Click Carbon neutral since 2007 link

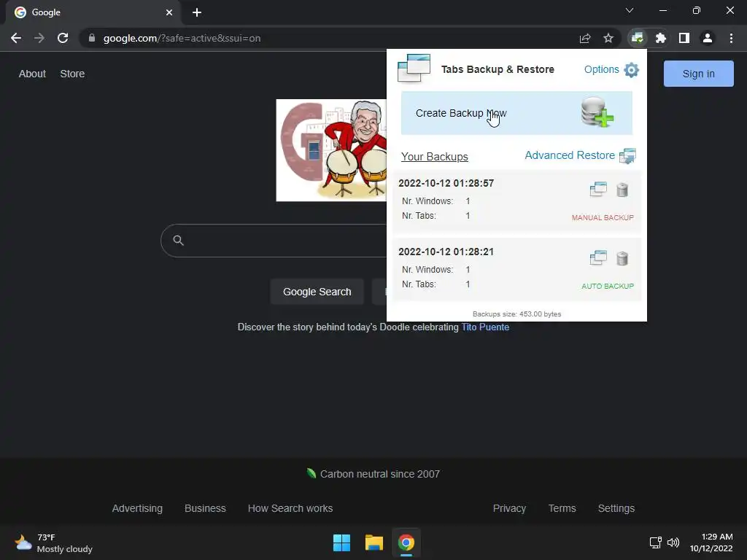[x=379, y=474]
